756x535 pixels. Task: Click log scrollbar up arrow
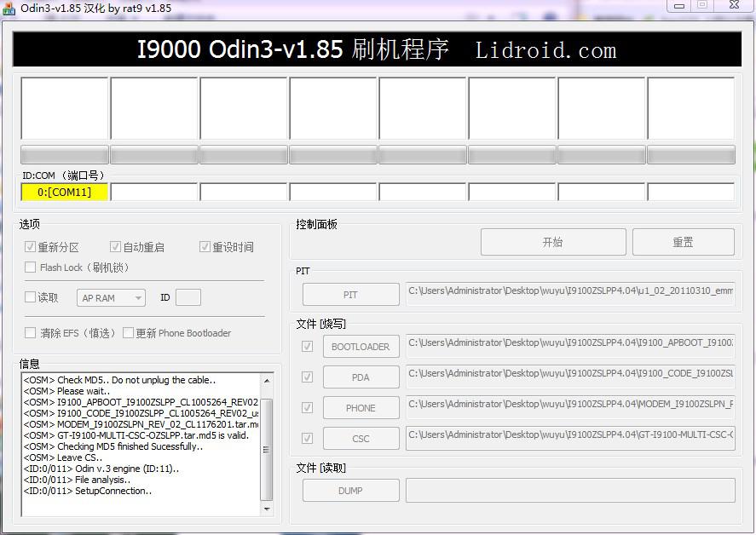click(x=267, y=380)
